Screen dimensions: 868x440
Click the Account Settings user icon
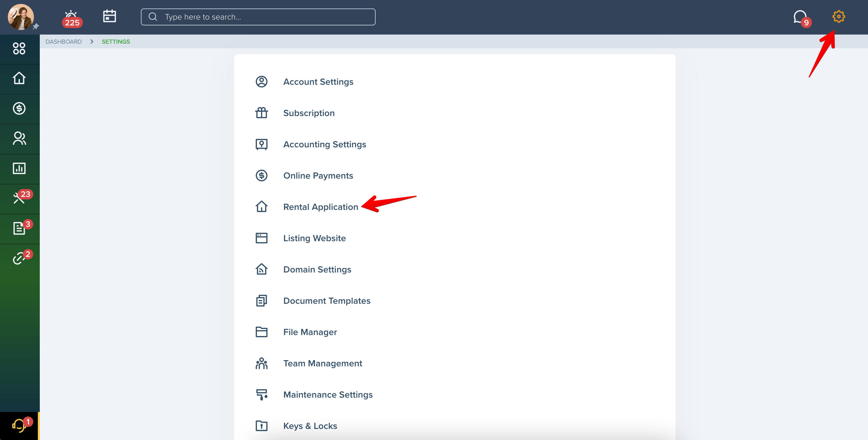(x=262, y=81)
